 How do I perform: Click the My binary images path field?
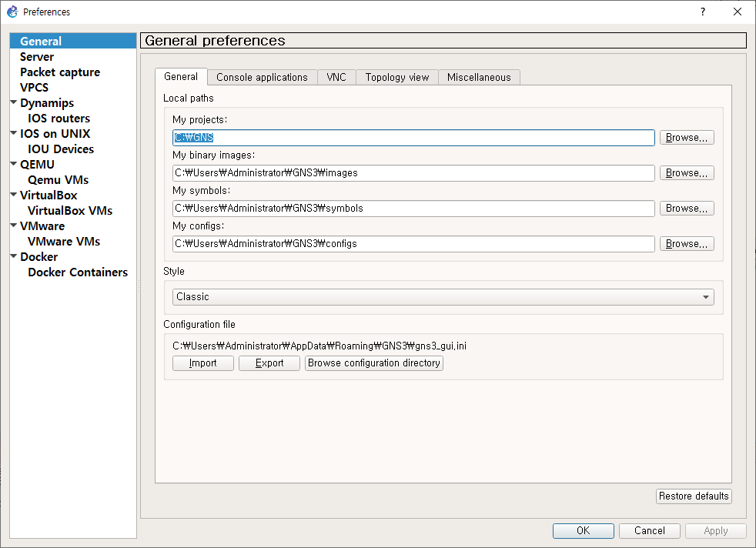click(413, 173)
